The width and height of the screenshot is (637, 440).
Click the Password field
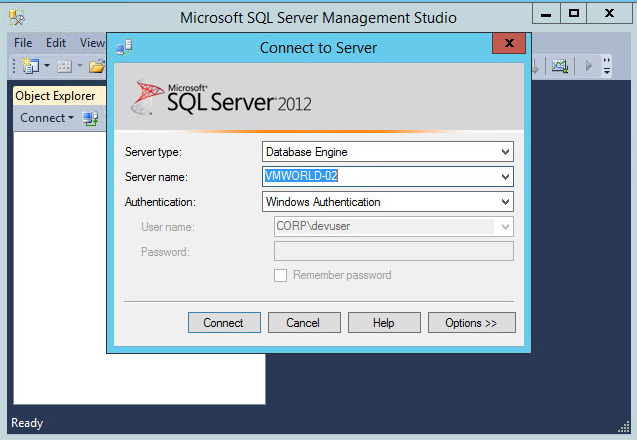[x=394, y=251]
